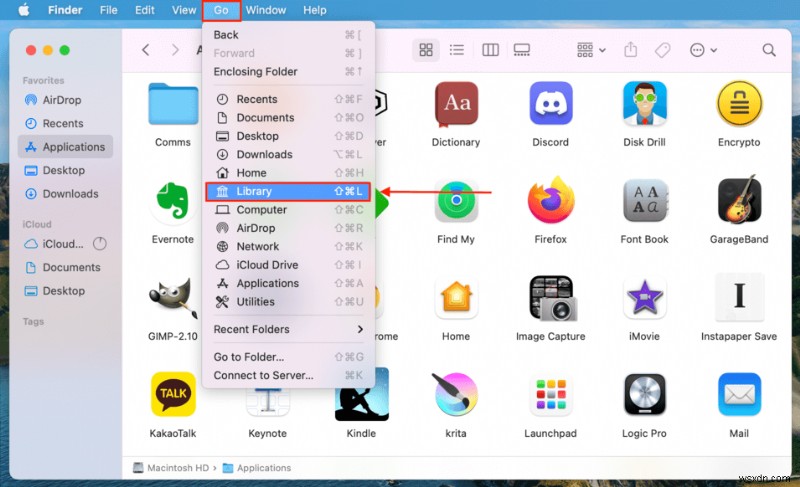Open the Discord app icon
Screen dimensions: 800x487
(551, 104)
